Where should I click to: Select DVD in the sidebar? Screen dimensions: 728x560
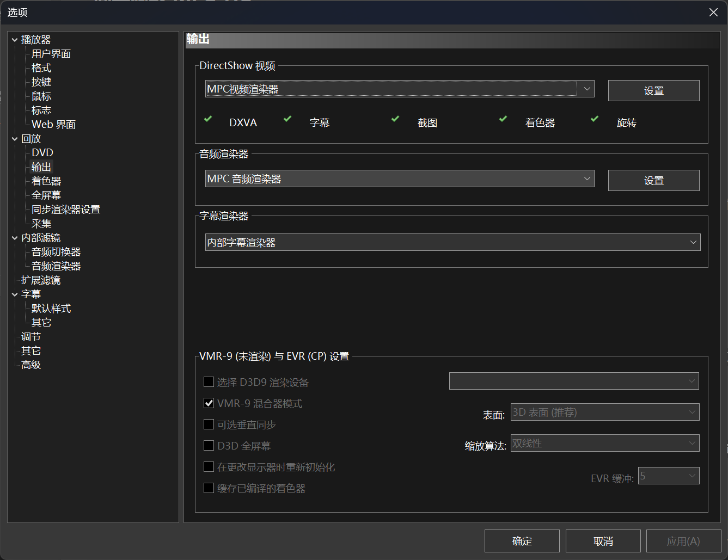coord(42,152)
